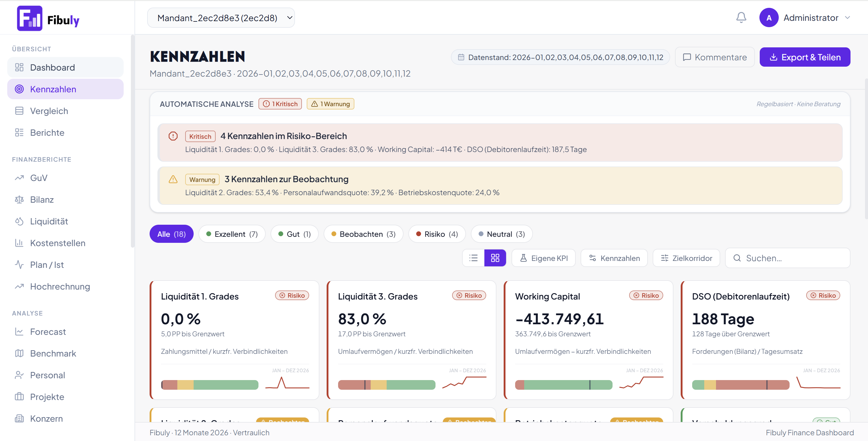Expand the Administrator user menu chevron
Image resolution: width=868 pixels, height=441 pixels.
(x=847, y=17)
